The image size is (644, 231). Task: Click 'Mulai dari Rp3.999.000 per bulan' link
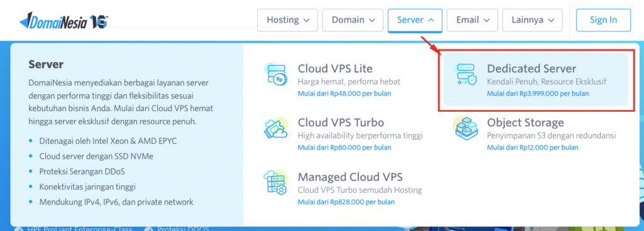538,94
